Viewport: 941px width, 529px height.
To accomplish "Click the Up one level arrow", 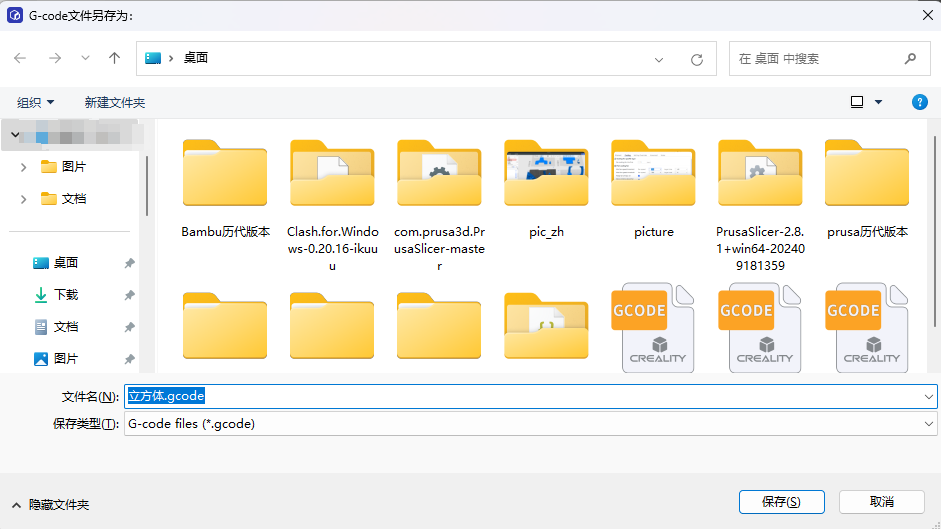I will [x=114, y=59].
